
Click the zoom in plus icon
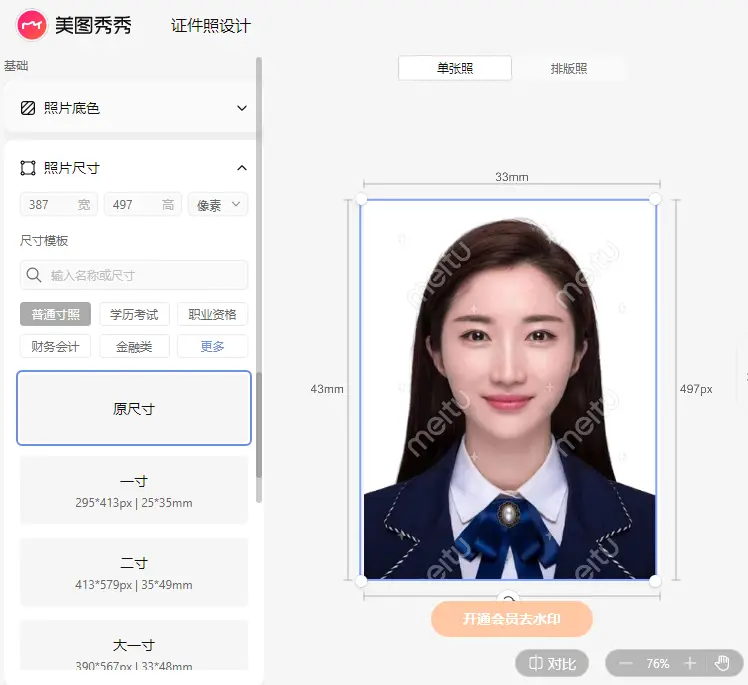point(690,664)
